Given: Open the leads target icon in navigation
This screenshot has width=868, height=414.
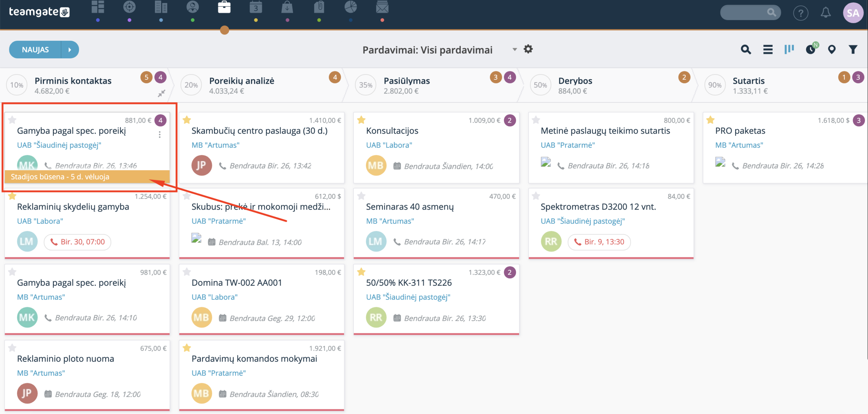Looking at the screenshot, I should point(129,7).
